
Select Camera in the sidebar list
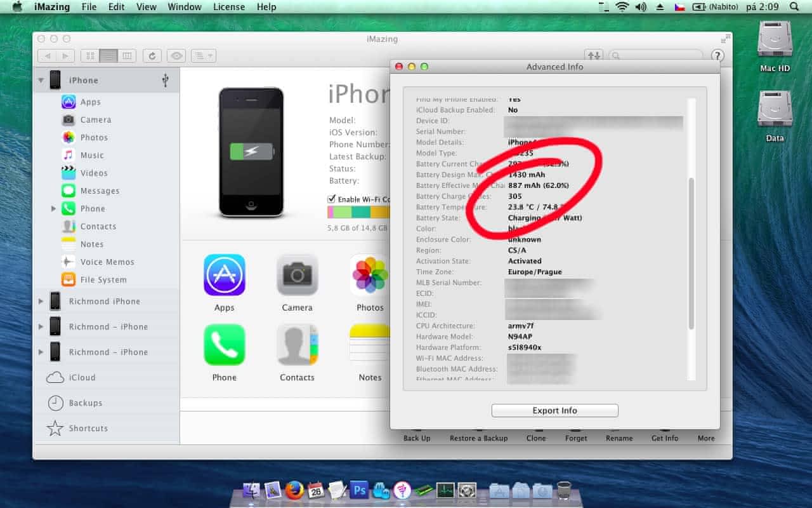pyautogui.click(x=95, y=119)
